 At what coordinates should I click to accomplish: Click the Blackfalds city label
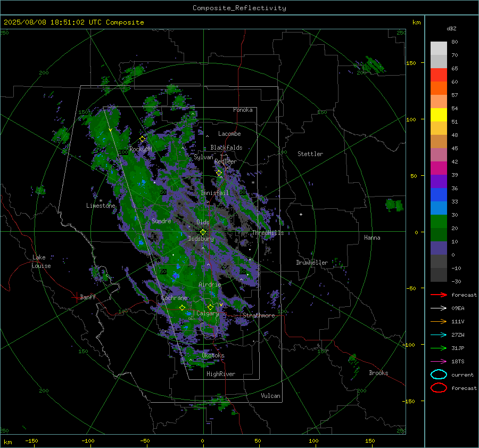pos(226,148)
